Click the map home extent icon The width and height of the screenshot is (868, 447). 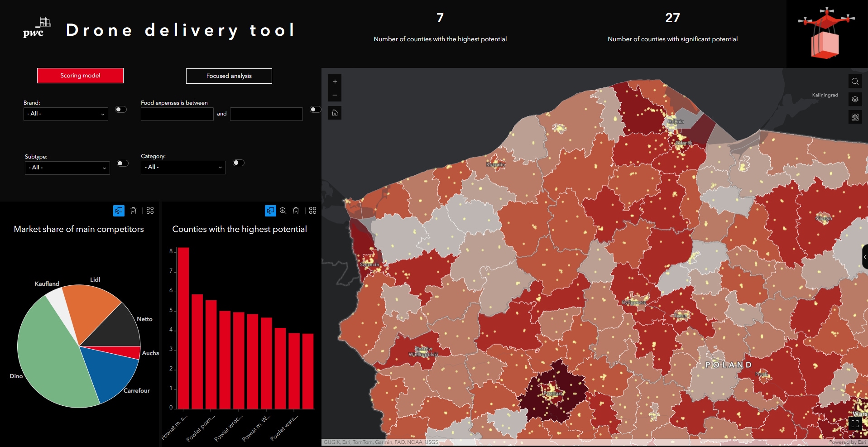(x=335, y=113)
